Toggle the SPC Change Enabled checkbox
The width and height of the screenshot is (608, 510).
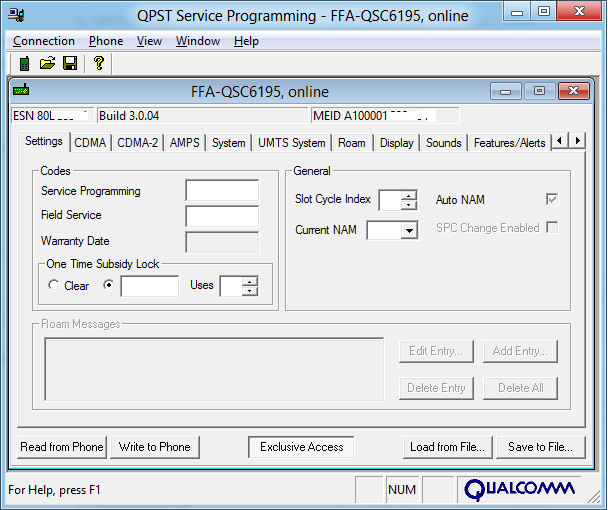click(552, 227)
